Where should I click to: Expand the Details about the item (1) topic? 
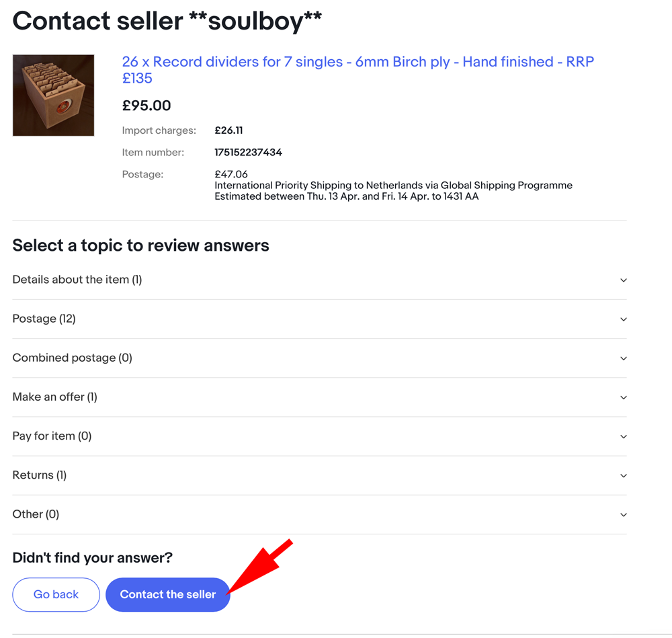tap(77, 280)
